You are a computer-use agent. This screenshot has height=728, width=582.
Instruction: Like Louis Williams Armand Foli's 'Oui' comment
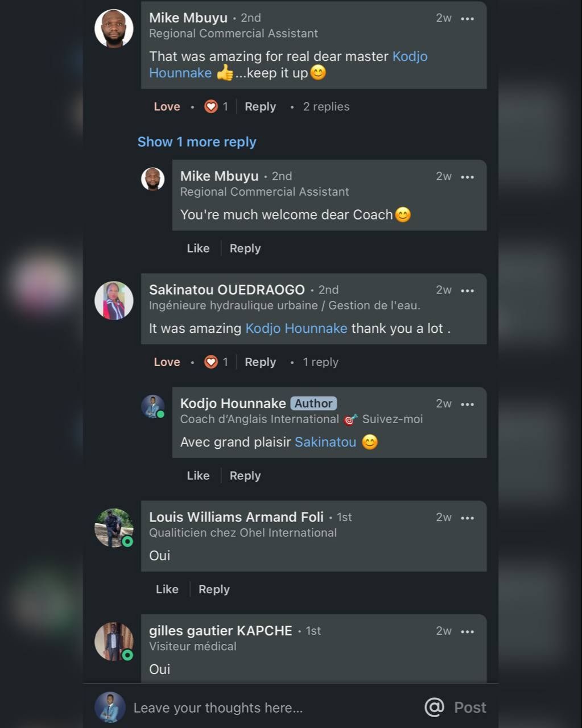167,589
